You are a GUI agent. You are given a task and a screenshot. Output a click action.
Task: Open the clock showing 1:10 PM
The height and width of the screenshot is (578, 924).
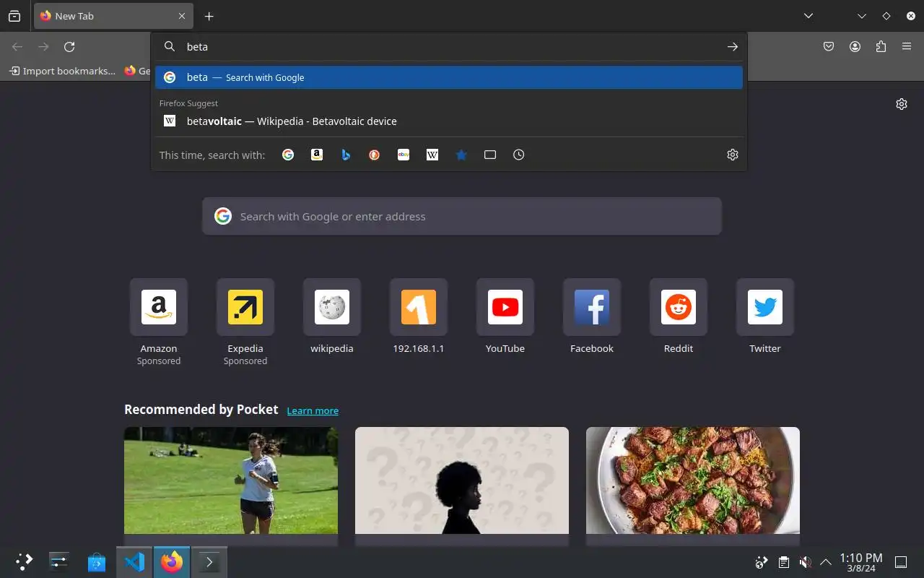click(x=860, y=562)
